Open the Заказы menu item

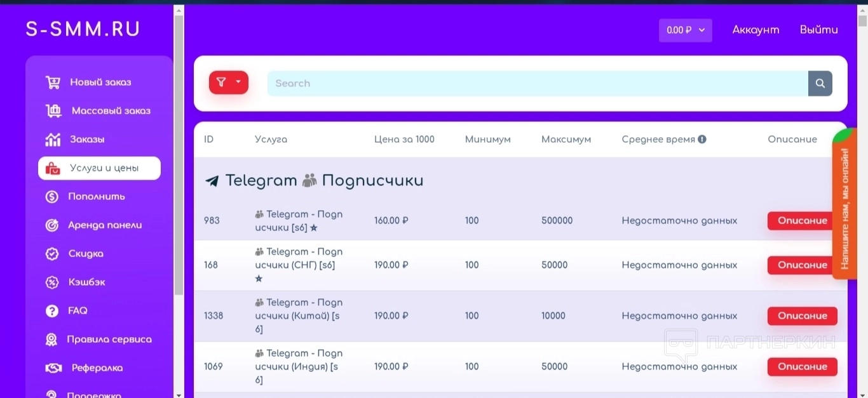pos(87,140)
